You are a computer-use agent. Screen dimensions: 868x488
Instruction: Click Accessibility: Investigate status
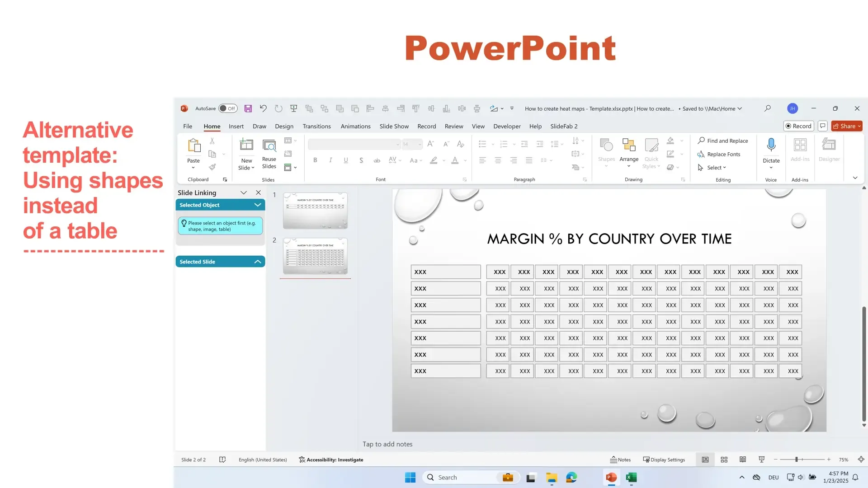point(331,460)
